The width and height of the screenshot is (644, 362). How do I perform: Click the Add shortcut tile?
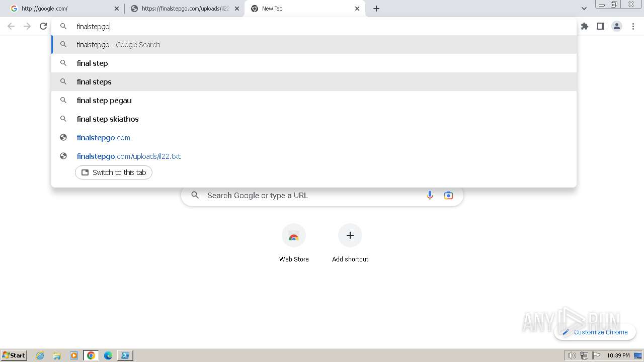pyautogui.click(x=350, y=243)
